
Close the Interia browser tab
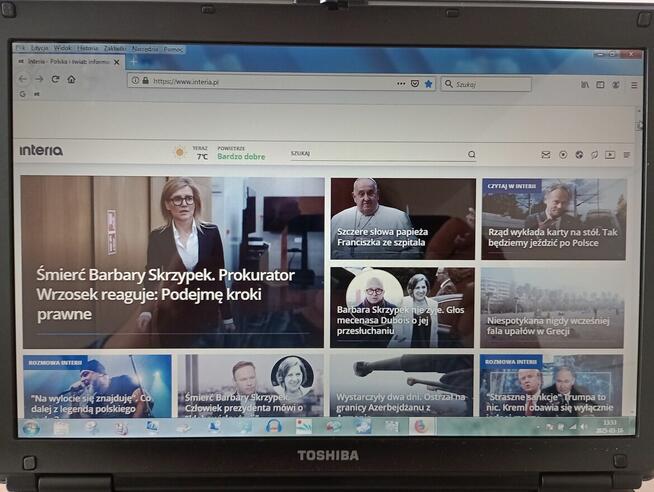[x=117, y=62]
